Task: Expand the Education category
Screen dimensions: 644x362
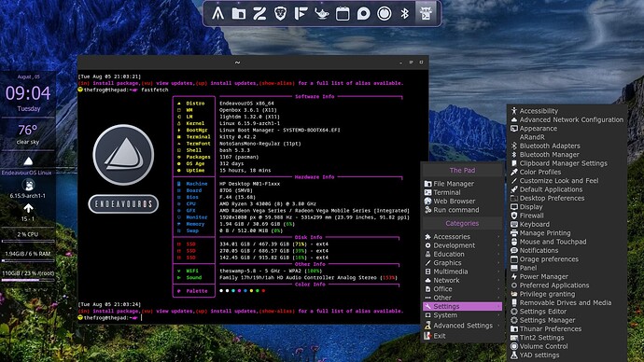Action: click(x=462, y=254)
